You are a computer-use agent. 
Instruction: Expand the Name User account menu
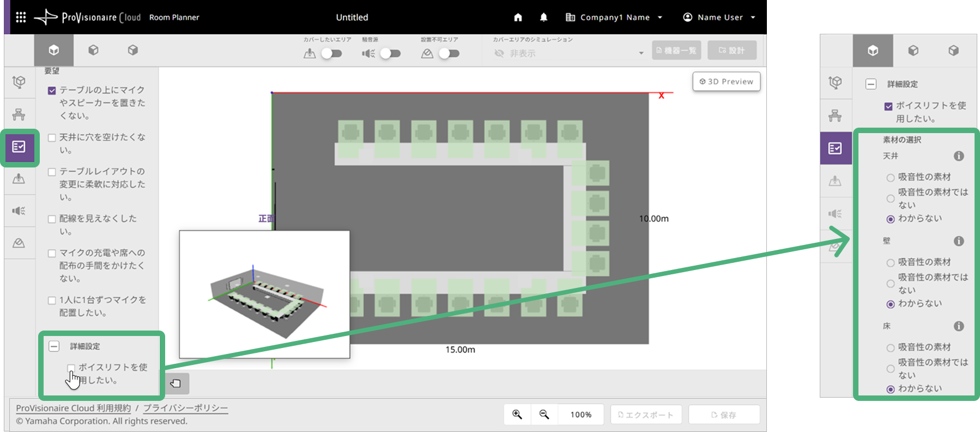719,17
